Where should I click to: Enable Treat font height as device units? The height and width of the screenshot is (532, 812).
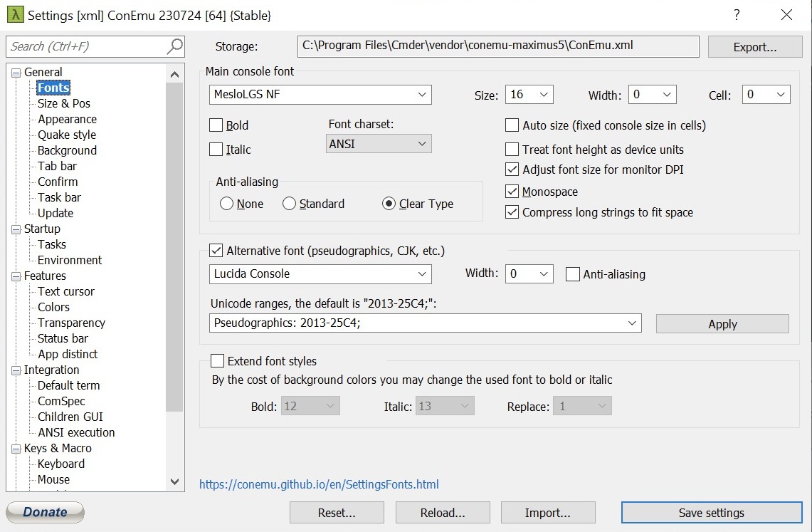point(512,149)
